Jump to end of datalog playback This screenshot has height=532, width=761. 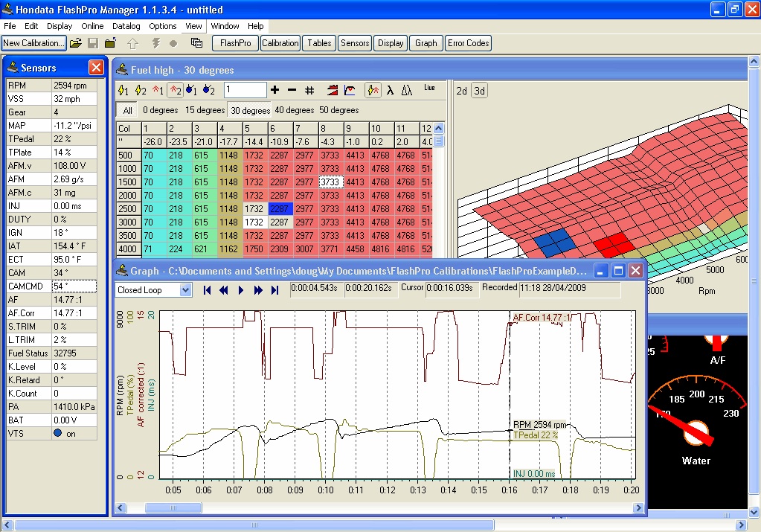pos(274,290)
